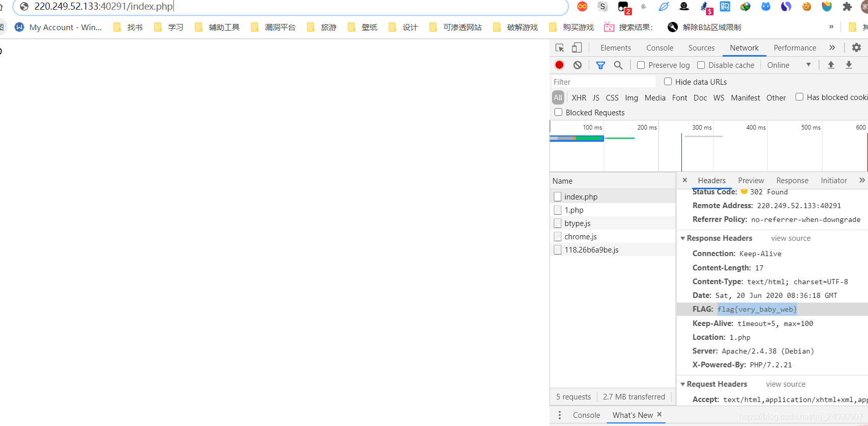Enable the Preserve log checkbox
868x426 pixels.
tap(641, 65)
